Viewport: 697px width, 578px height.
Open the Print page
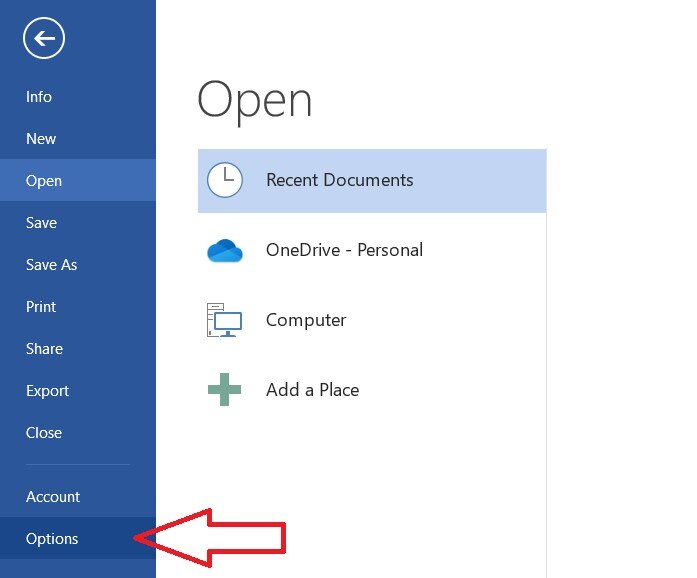41,307
